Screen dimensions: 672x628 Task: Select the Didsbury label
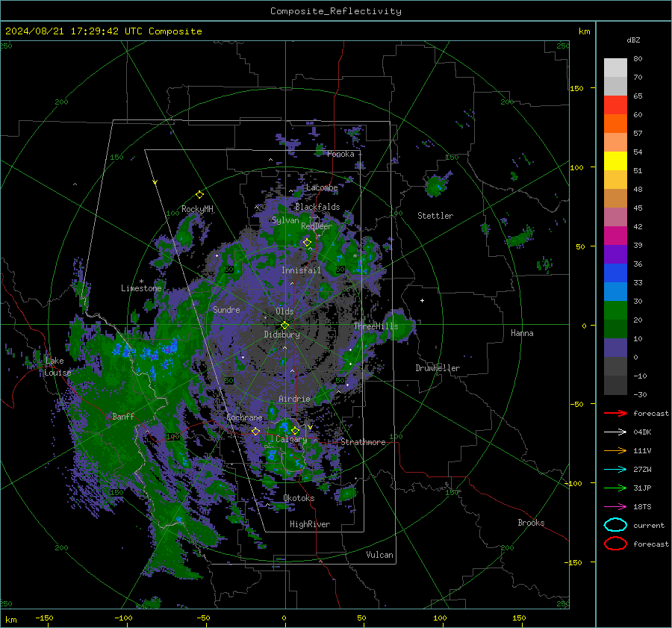[281, 335]
